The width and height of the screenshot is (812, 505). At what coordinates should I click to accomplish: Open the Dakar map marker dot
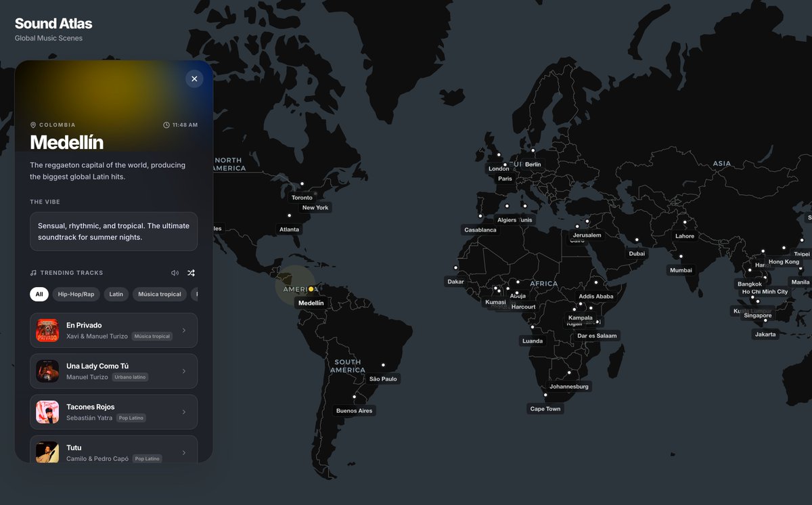tap(455, 267)
